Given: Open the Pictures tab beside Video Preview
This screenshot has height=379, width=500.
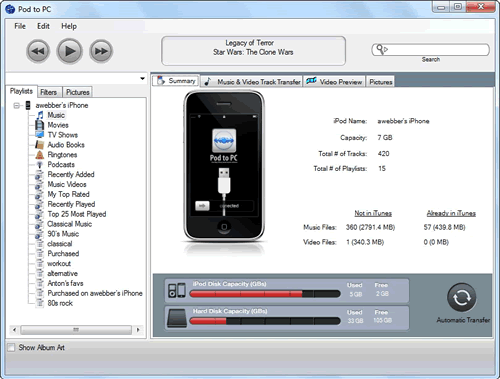Looking at the screenshot, I should [x=380, y=82].
